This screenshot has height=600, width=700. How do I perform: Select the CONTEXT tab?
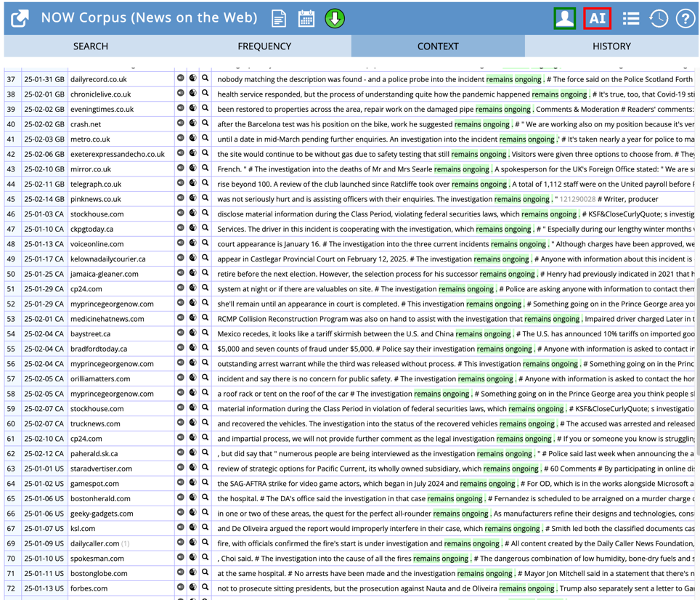[x=438, y=46]
